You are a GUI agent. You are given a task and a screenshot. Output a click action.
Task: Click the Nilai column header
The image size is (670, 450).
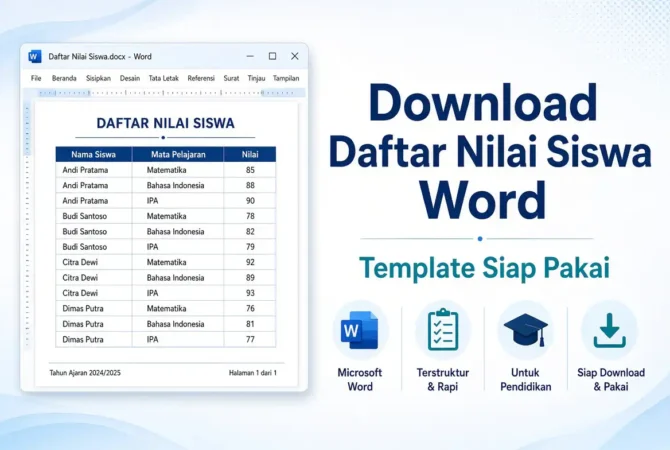[250, 154]
